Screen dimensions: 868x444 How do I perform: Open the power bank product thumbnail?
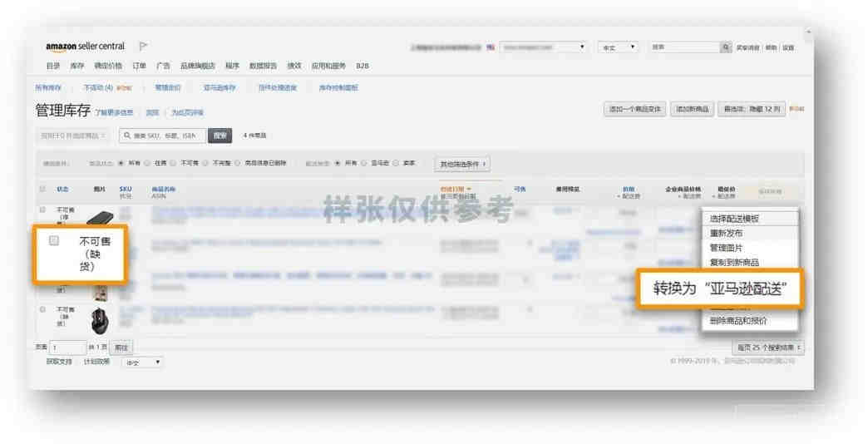(100, 217)
